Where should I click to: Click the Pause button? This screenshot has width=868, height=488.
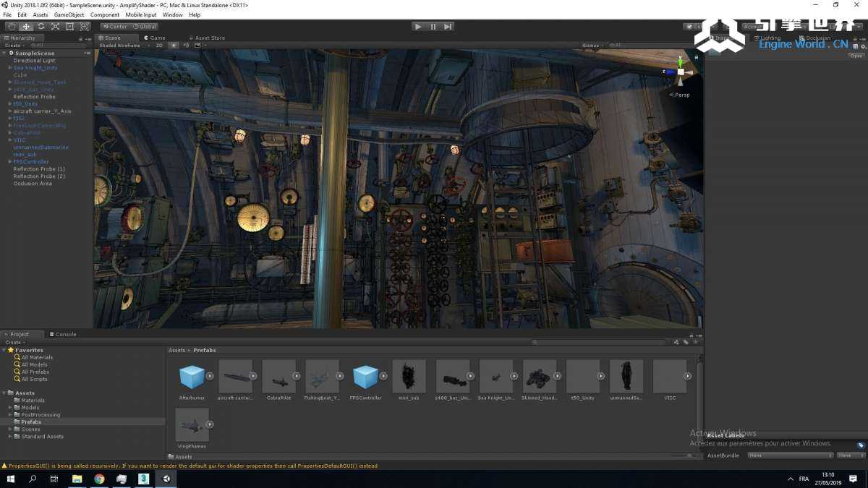(433, 27)
